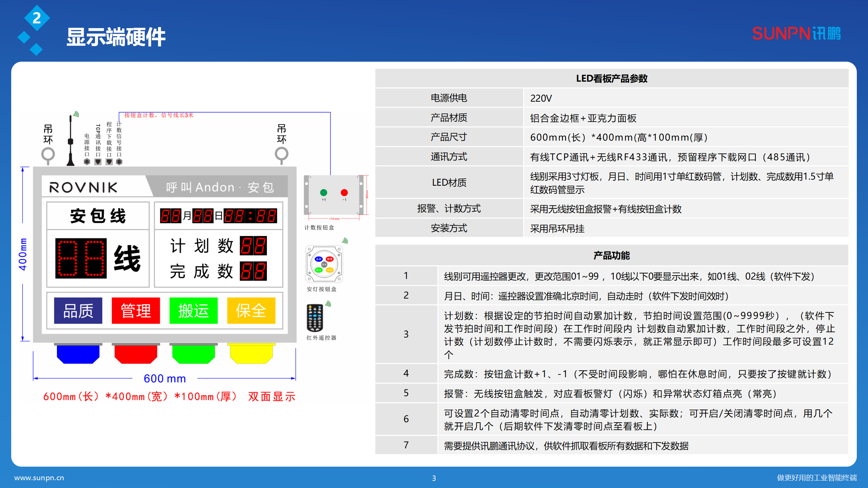
Task: Click the 程序下载接口 program download port icon
Action: (x=109, y=162)
